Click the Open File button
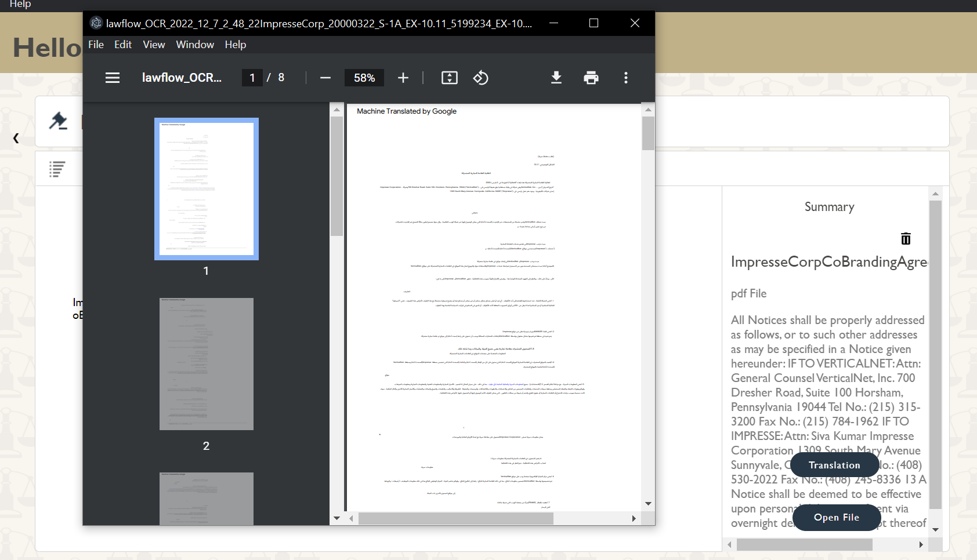 tap(836, 518)
